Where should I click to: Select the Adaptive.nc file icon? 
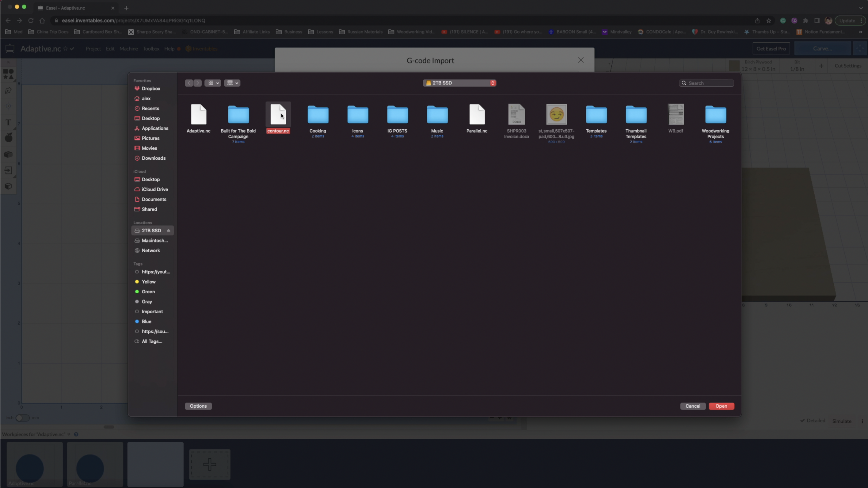pos(199,115)
